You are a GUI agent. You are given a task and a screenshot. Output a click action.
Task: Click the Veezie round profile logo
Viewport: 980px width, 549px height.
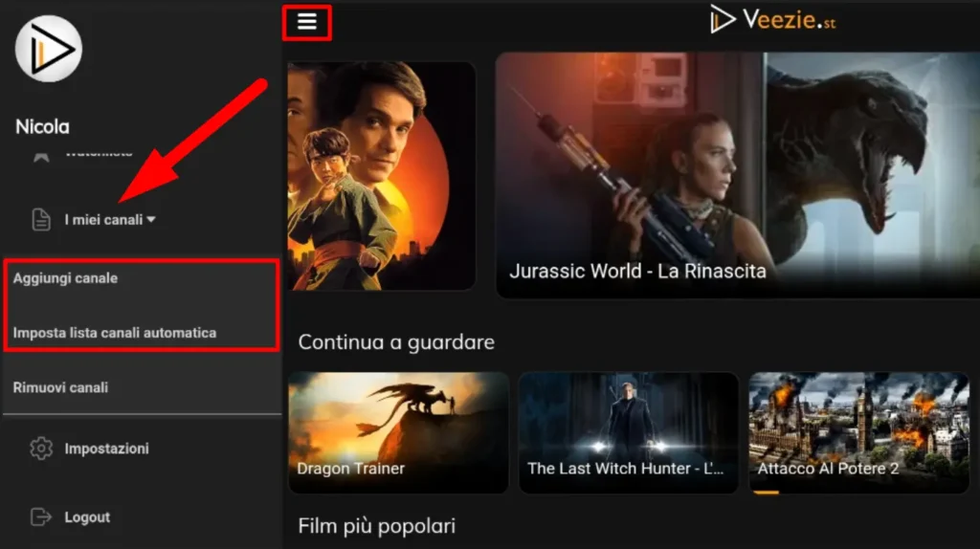49,49
